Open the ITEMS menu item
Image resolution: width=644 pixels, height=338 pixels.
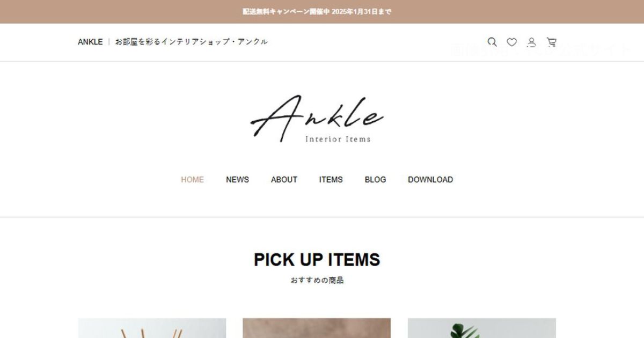[x=331, y=180]
